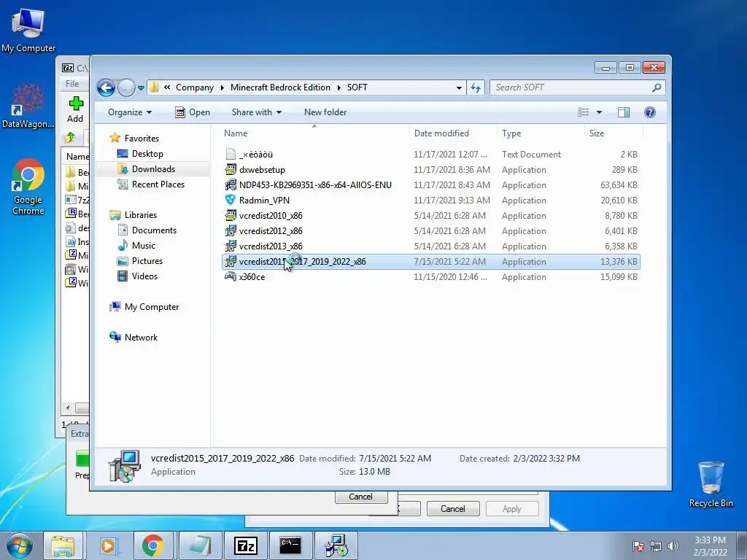Select the NDP453-KB2969351 installer icon
This screenshot has height=560, width=747.
tap(231, 184)
